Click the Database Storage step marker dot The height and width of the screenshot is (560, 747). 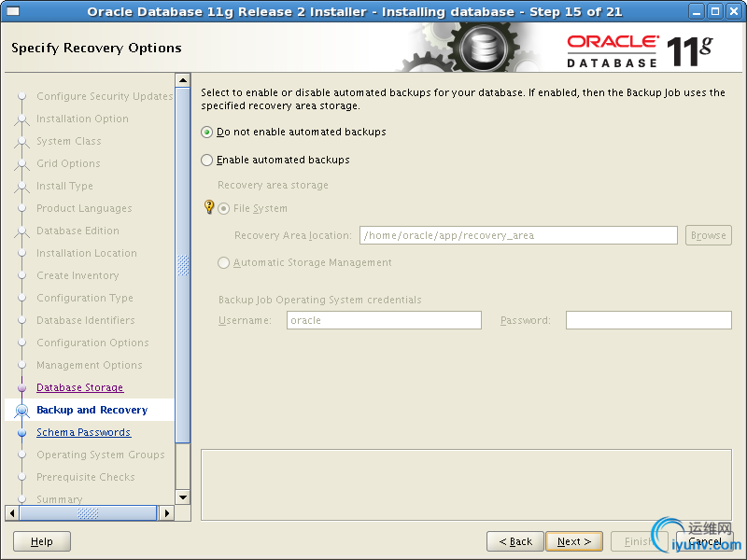21,387
